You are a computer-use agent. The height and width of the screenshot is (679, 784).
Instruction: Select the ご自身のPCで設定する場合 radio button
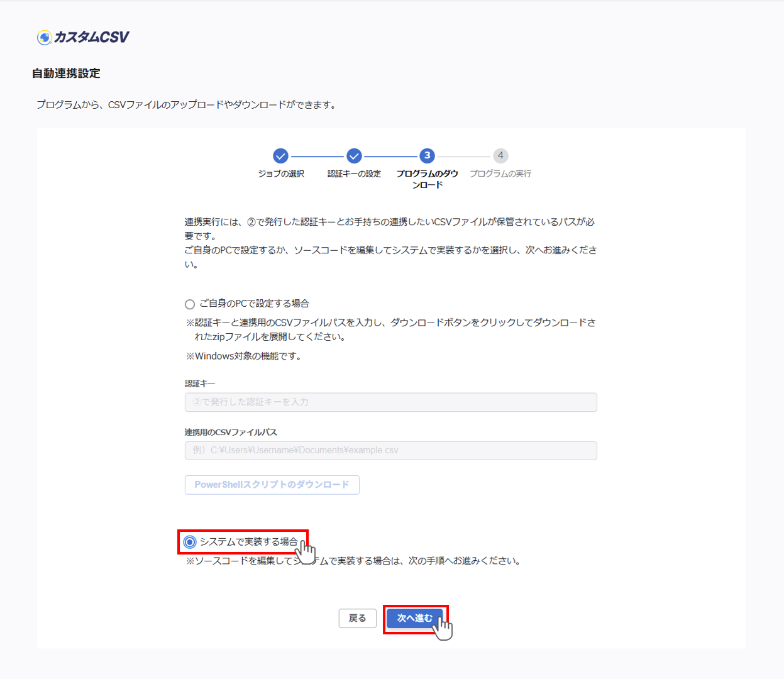point(190,304)
